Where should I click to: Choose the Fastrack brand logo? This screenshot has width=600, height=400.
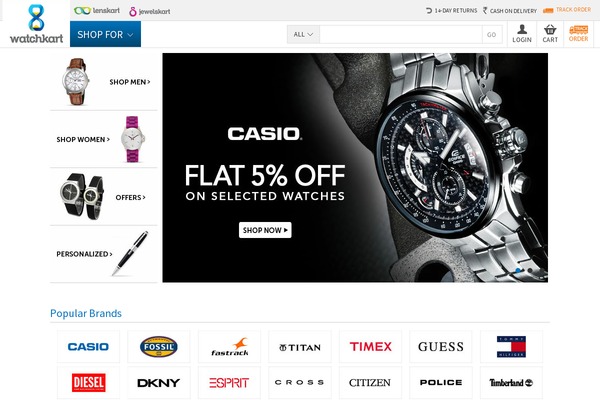click(229, 346)
